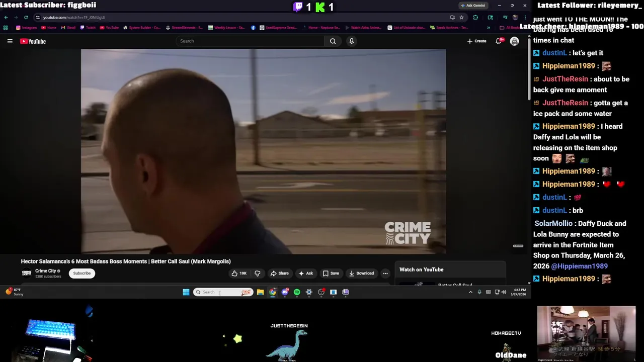
Task: Click JustTheResin 'about to be back' chat message
Action: [581, 84]
